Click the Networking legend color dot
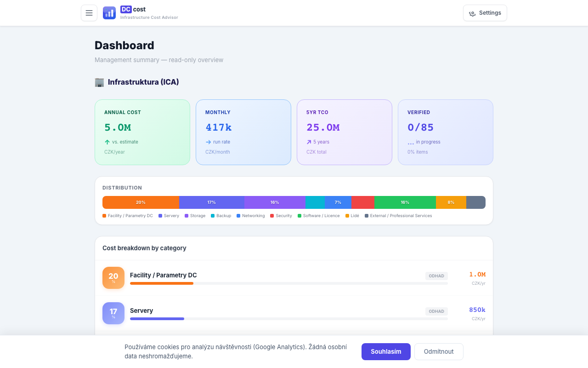Viewport: 588px width, 368px height. tap(238, 216)
